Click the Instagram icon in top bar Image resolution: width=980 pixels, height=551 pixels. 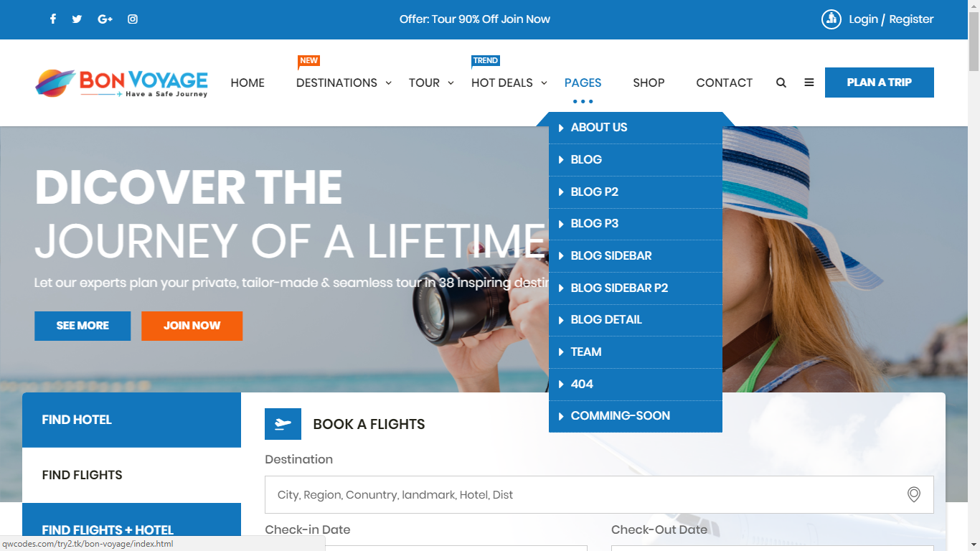[x=133, y=19]
